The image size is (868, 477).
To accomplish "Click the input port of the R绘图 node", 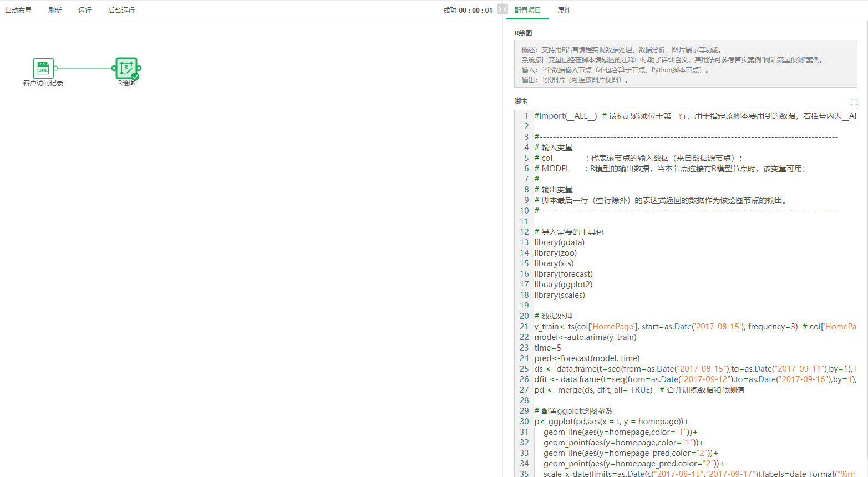I will tap(114, 68).
